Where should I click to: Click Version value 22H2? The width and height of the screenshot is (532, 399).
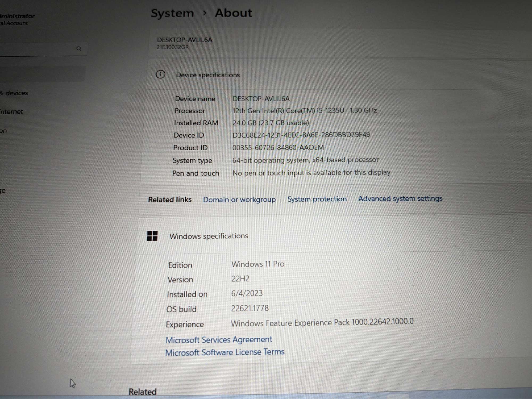pyautogui.click(x=240, y=279)
